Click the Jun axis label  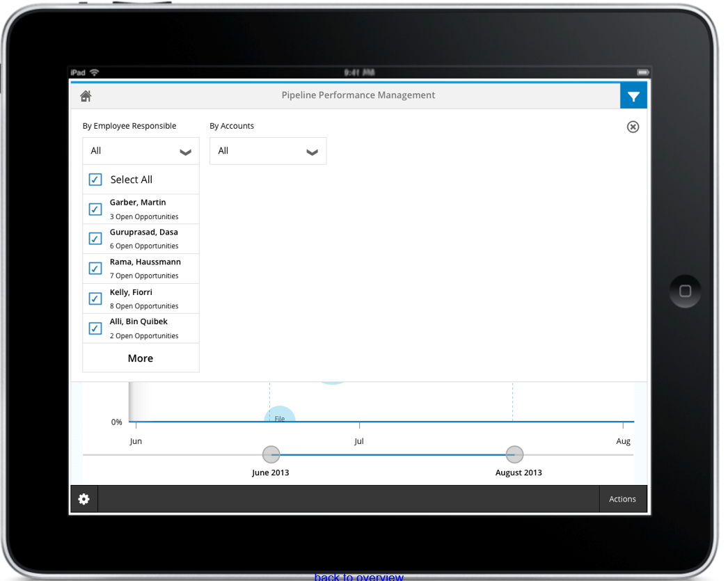[x=136, y=441]
